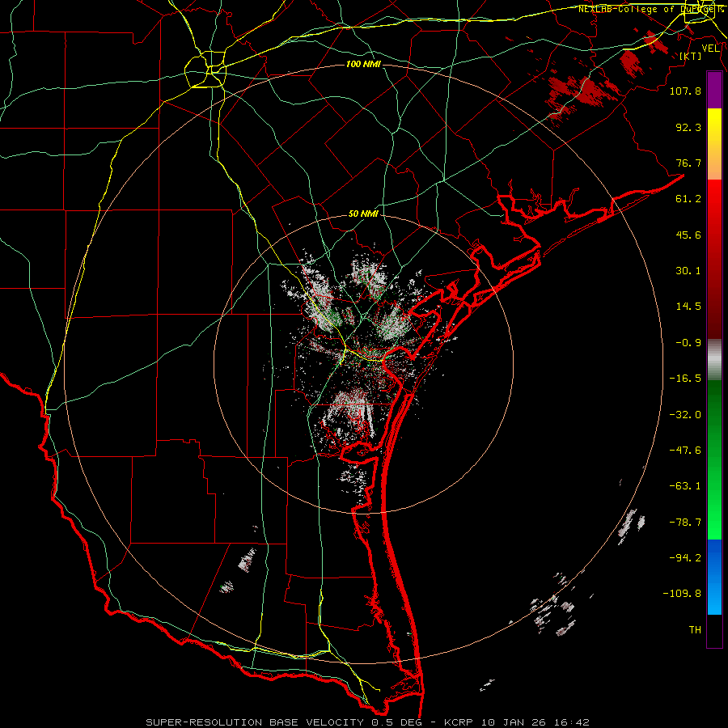
Task: Click the Super-Resolution Base Velocity caption
Action: tap(368, 722)
